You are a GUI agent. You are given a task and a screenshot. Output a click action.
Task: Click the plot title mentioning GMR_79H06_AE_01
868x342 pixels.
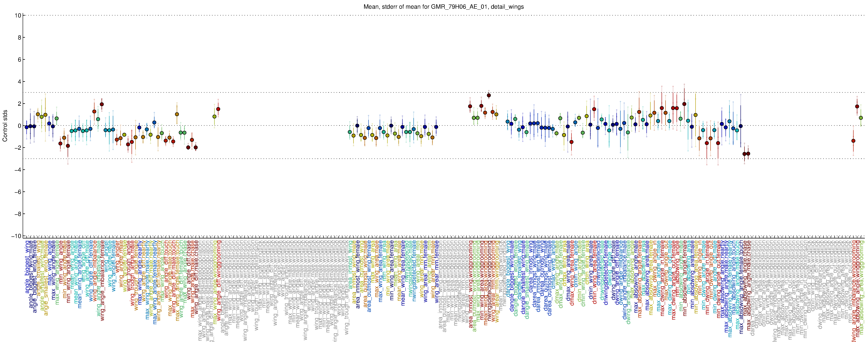point(443,7)
